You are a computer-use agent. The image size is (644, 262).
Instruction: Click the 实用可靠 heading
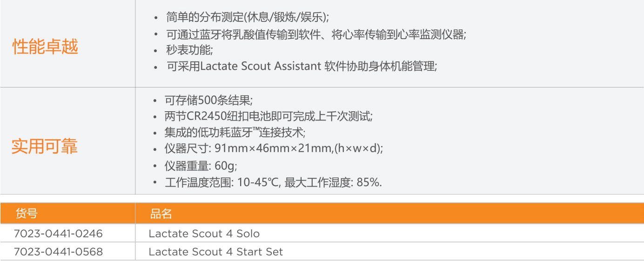coord(45,146)
